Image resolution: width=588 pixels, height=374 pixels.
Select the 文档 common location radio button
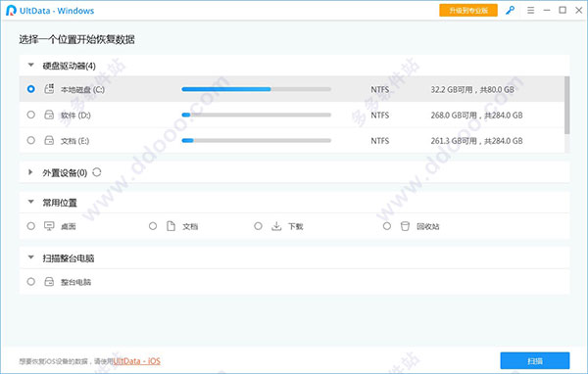coord(153,226)
